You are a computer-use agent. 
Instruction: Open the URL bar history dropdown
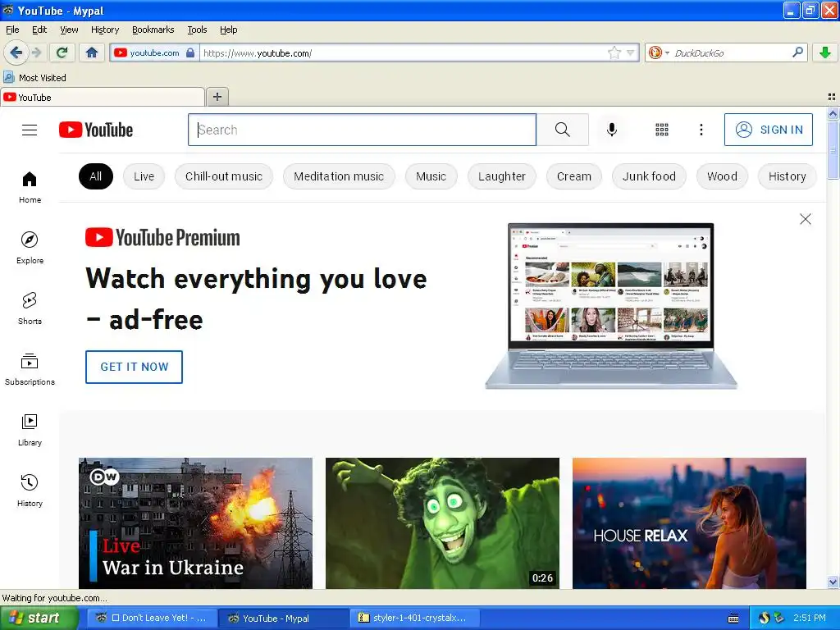coord(631,52)
